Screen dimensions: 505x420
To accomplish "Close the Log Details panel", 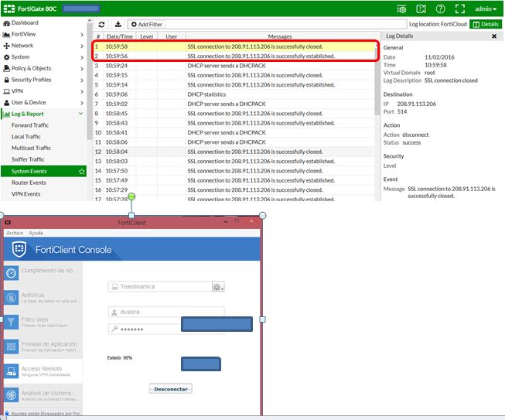I will (x=494, y=36).
